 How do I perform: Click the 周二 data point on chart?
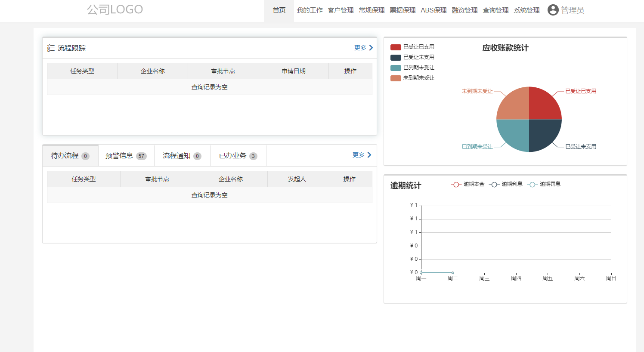pos(453,273)
